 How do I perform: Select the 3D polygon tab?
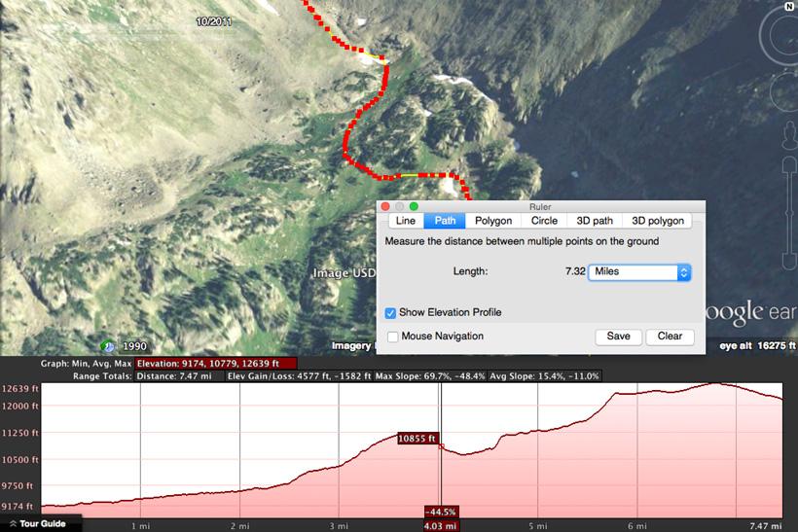(x=657, y=221)
